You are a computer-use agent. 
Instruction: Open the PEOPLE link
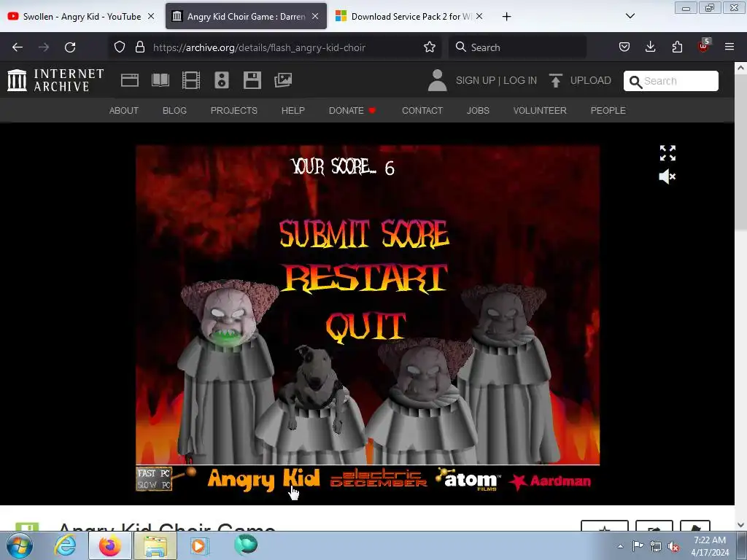(x=608, y=111)
